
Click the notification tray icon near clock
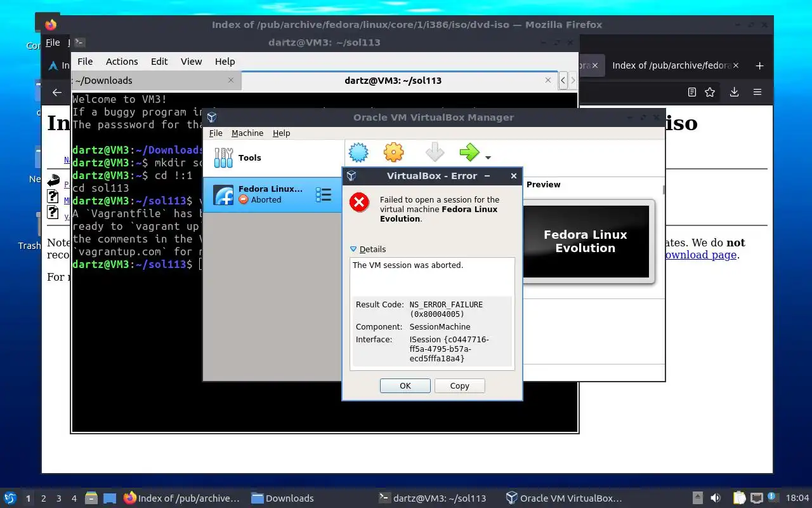click(x=773, y=498)
